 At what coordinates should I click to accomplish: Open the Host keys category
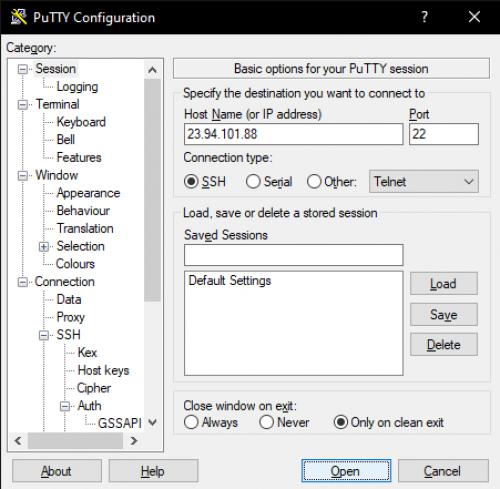coord(103,370)
